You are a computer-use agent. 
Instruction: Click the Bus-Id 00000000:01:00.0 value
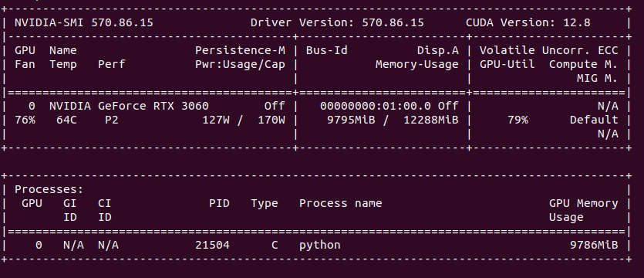[x=376, y=106]
